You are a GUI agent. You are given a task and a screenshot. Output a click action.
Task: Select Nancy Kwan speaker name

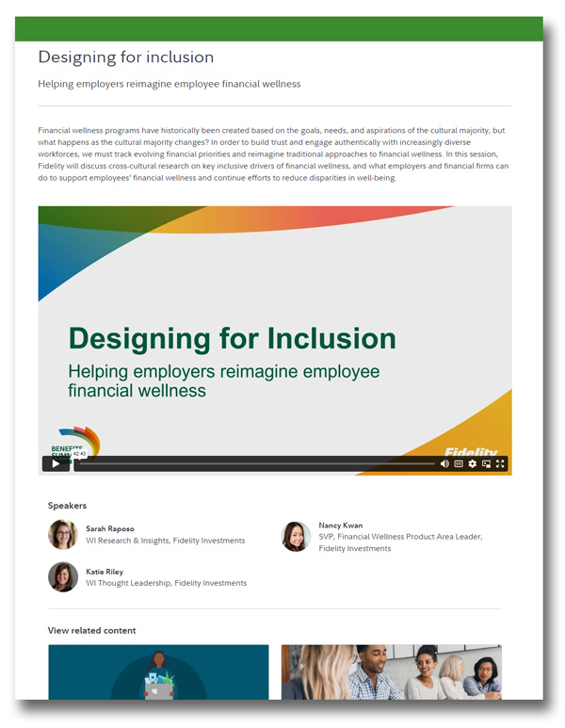[340, 525]
